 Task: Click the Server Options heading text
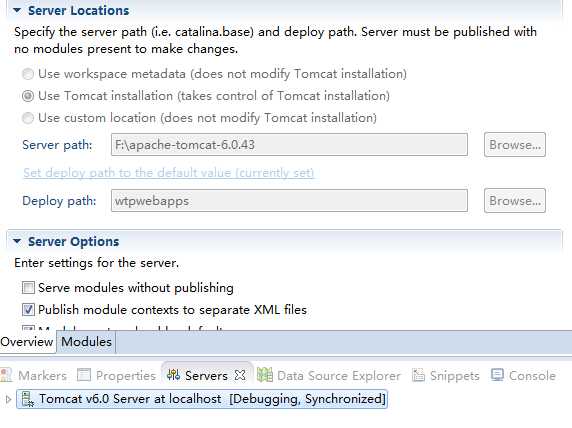point(74,242)
